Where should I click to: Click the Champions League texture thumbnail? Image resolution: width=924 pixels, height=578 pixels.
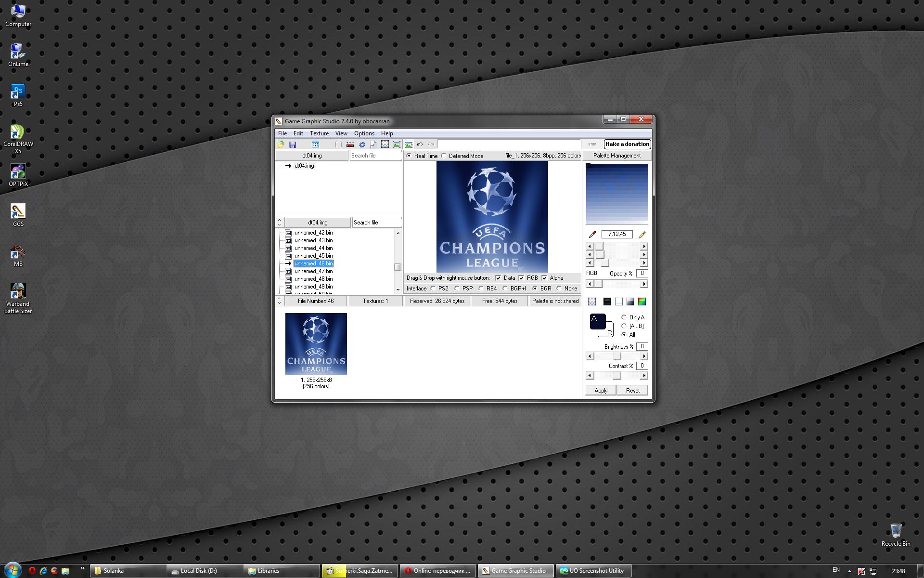pos(316,344)
